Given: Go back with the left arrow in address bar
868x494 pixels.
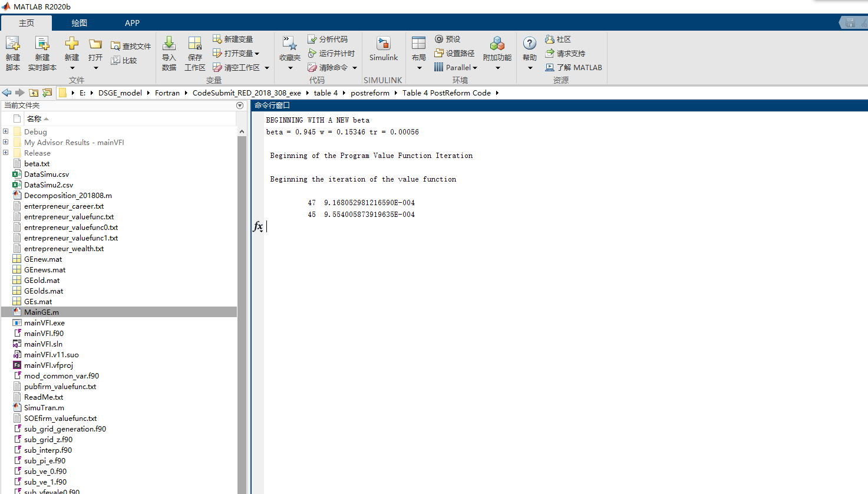Looking at the screenshot, I should [7, 93].
